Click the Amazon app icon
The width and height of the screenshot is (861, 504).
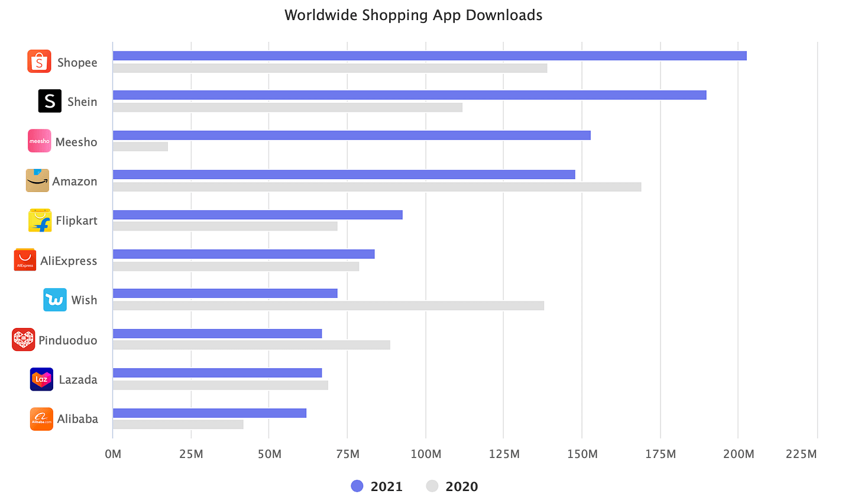(x=37, y=181)
